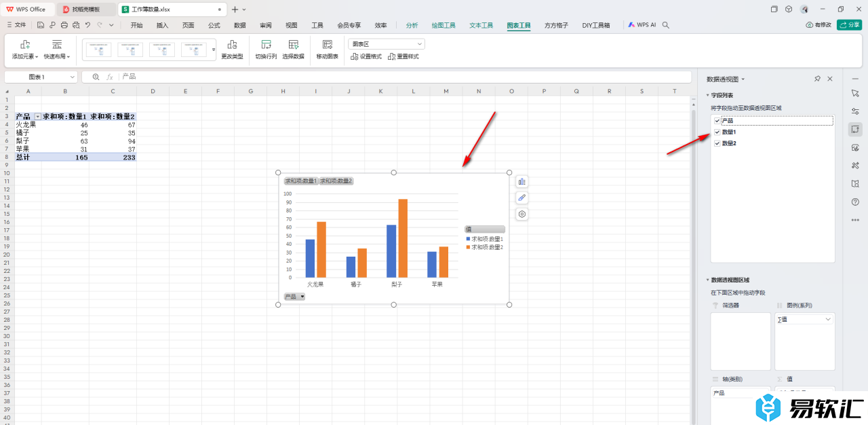Screen dimensions: 868x425
Task: Uncheck the 数量1 field checkbox
Action: (717, 132)
